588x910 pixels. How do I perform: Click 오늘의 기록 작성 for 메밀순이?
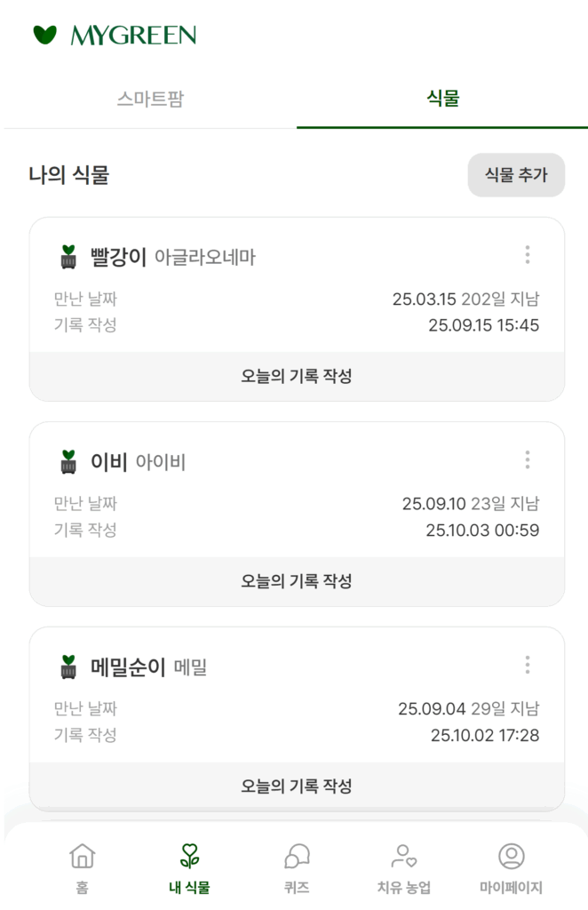297,786
